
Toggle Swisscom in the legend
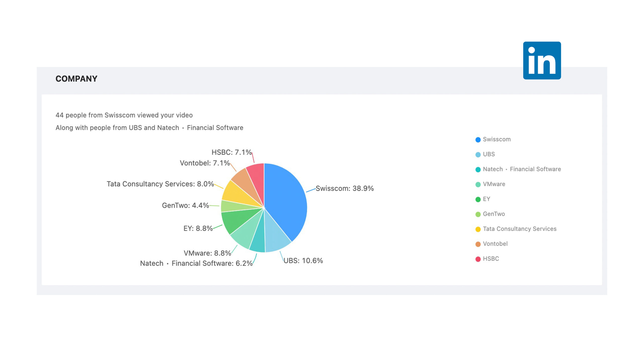click(493, 139)
